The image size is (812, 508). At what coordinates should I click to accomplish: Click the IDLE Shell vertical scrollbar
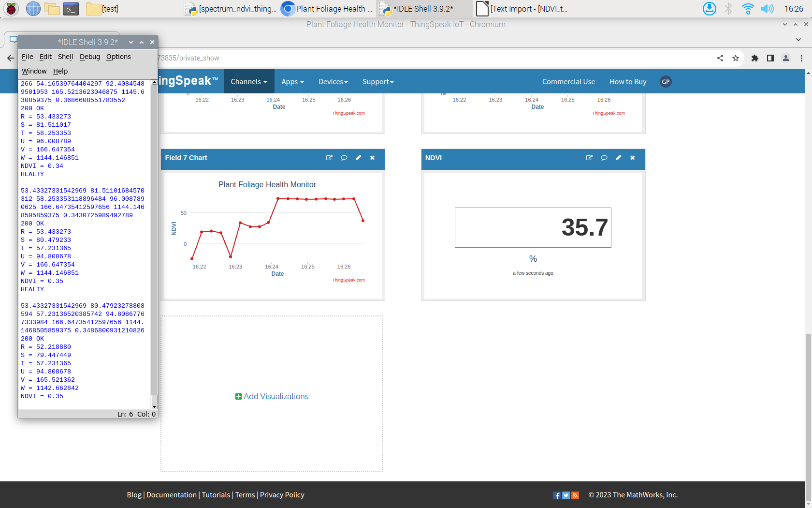[x=155, y=242]
